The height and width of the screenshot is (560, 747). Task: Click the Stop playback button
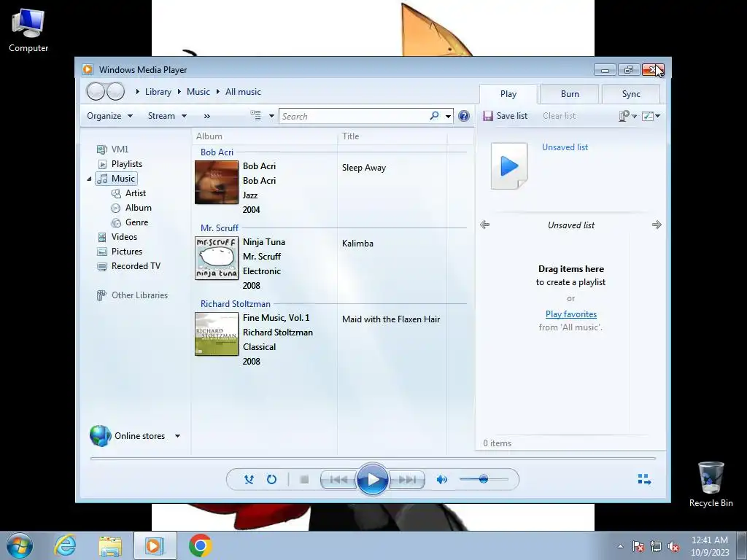[x=304, y=480]
